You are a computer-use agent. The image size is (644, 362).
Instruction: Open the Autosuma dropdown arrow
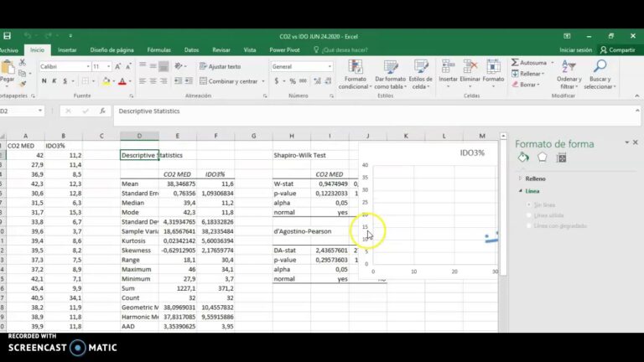(553, 63)
